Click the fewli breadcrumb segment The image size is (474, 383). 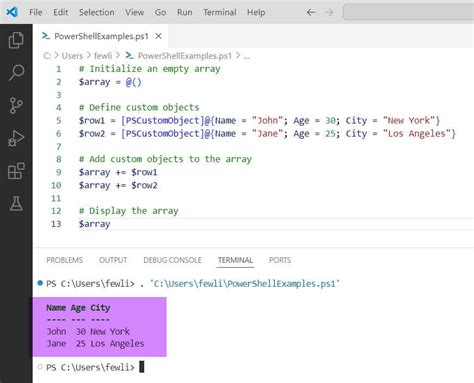tap(103, 56)
